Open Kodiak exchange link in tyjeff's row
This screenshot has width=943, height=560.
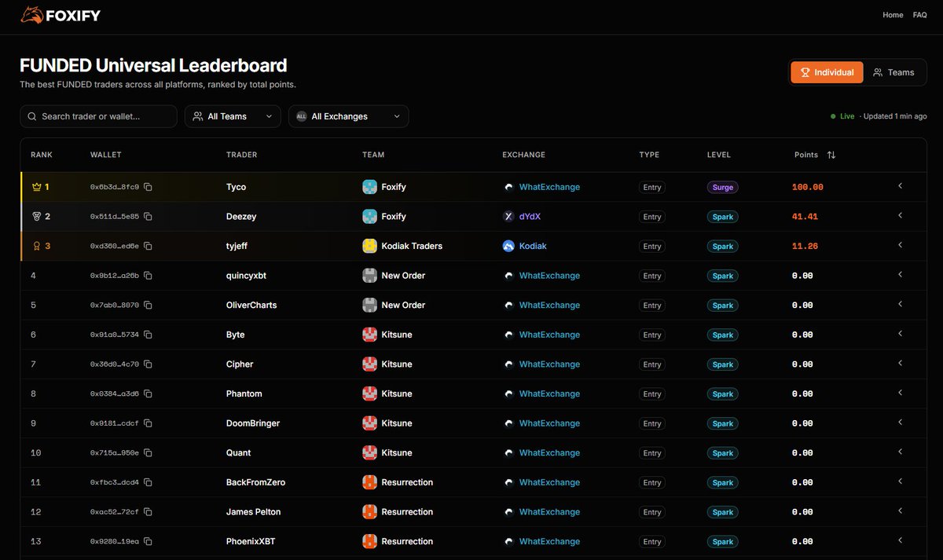coord(533,246)
